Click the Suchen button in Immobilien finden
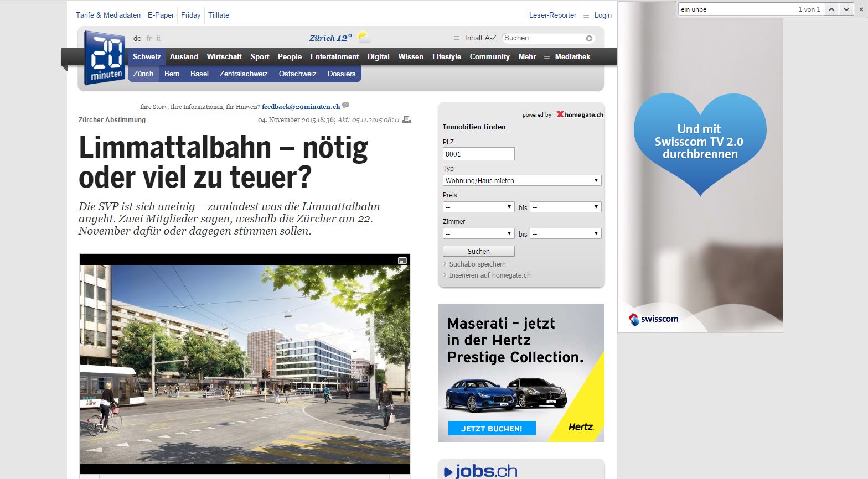This screenshot has width=868, height=479. point(479,251)
